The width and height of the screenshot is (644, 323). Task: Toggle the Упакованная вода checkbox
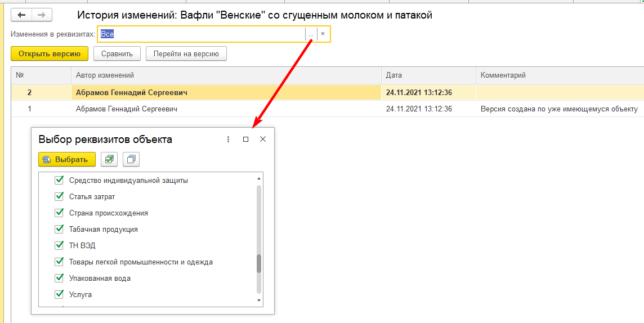(x=59, y=278)
